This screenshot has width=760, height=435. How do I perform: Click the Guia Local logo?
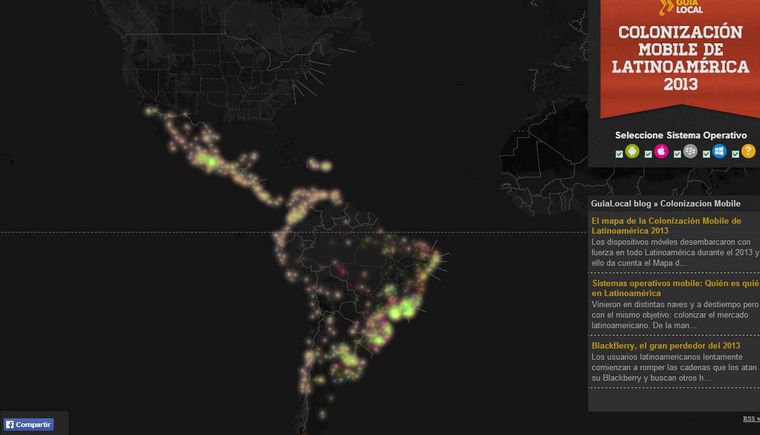[681, 7]
